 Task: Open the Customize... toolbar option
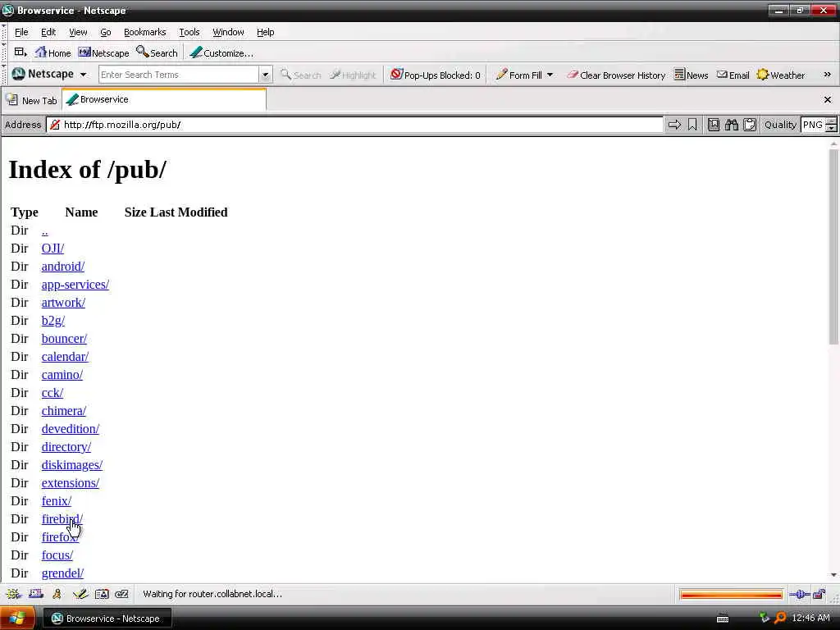pos(221,53)
